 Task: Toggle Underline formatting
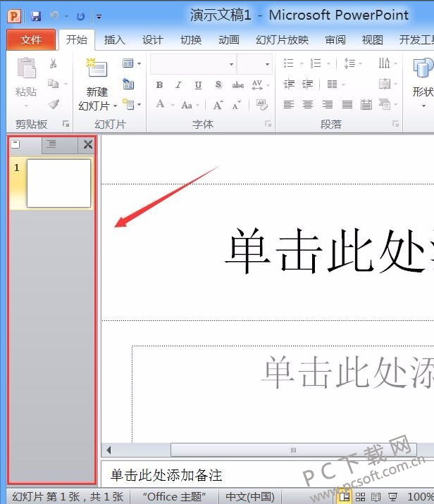pyautogui.click(x=198, y=85)
